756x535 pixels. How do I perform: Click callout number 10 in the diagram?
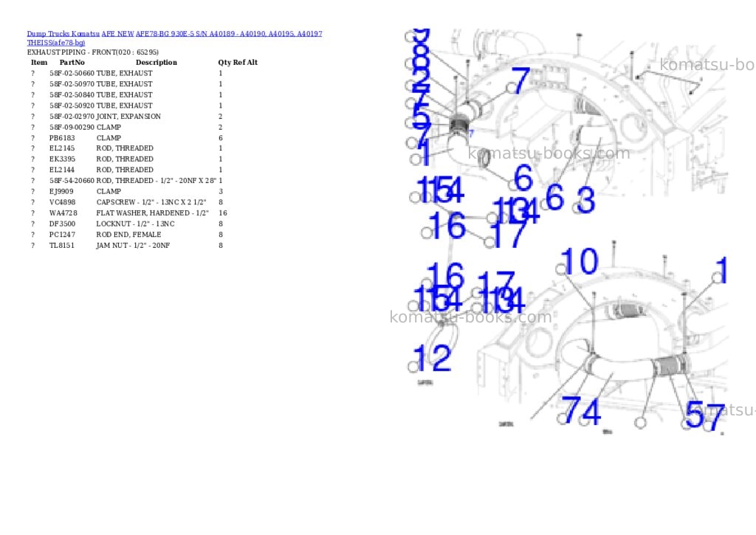(x=580, y=261)
